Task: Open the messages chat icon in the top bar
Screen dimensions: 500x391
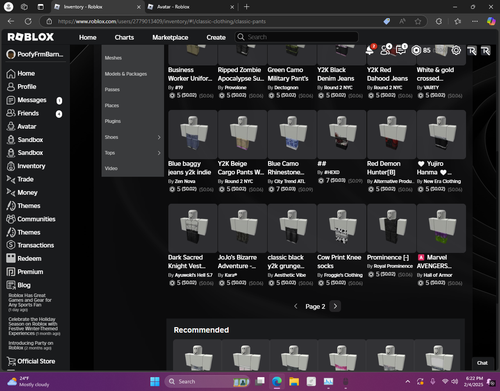Action: 401,50
